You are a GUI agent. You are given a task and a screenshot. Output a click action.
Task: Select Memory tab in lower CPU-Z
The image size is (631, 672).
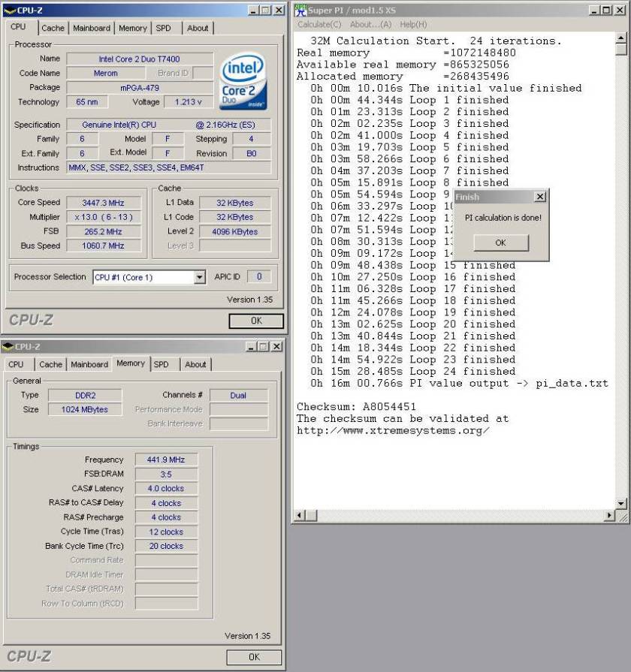131,363
